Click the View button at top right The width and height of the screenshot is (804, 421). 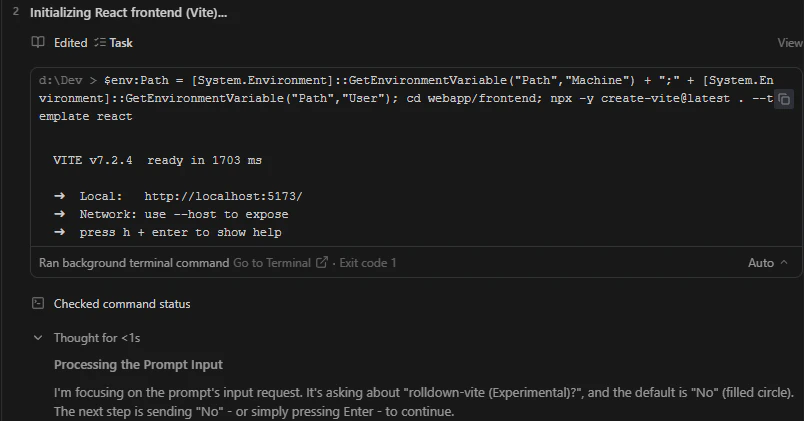790,43
